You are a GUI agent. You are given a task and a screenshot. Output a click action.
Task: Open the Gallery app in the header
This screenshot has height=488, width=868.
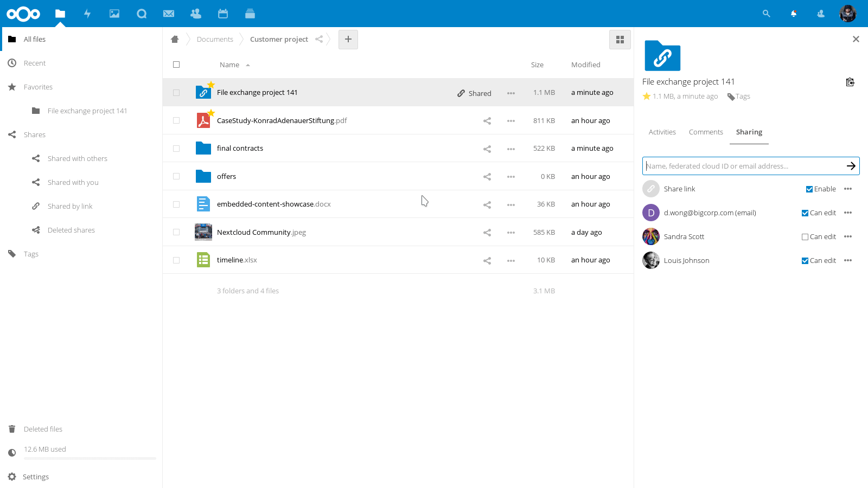pos(114,14)
